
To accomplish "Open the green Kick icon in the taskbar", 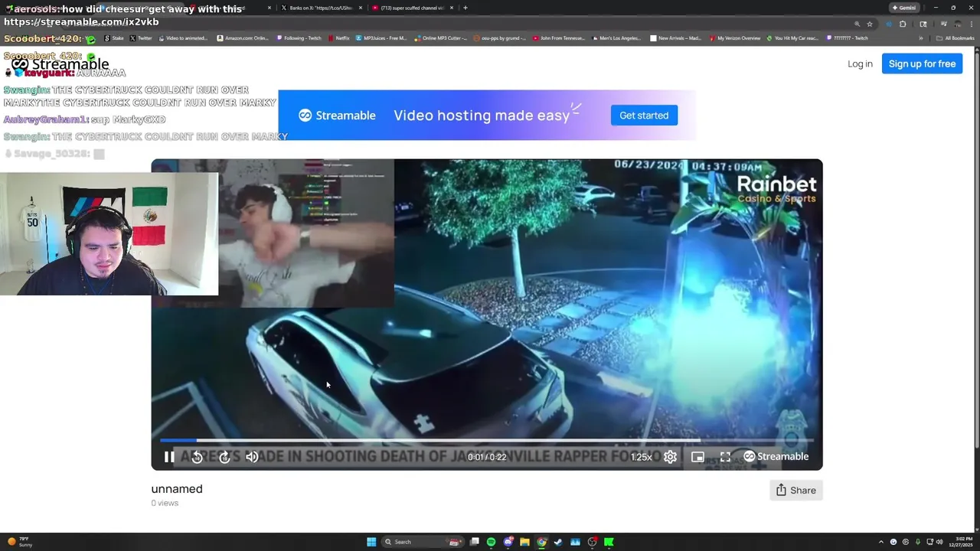I will pyautogui.click(x=609, y=542).
